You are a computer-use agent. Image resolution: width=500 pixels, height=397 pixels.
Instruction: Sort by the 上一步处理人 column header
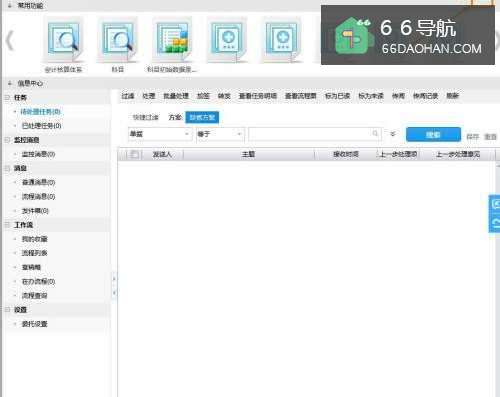(x=398, y=154)
